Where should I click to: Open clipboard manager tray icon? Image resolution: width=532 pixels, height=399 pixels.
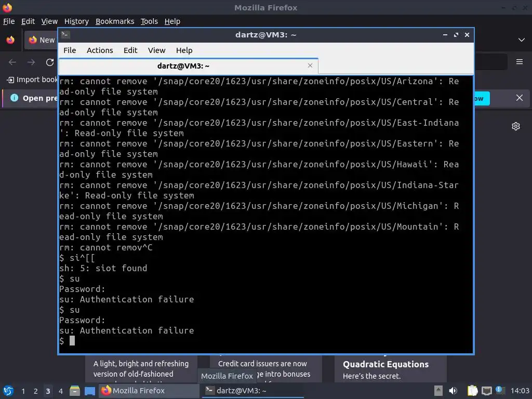pos(472,391)
